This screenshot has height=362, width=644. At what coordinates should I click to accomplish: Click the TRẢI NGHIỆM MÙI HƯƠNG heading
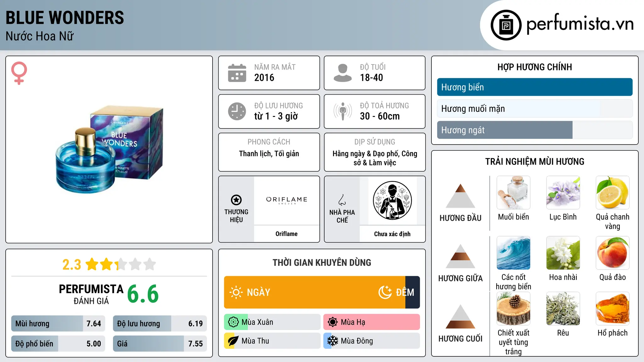[535, 162]
